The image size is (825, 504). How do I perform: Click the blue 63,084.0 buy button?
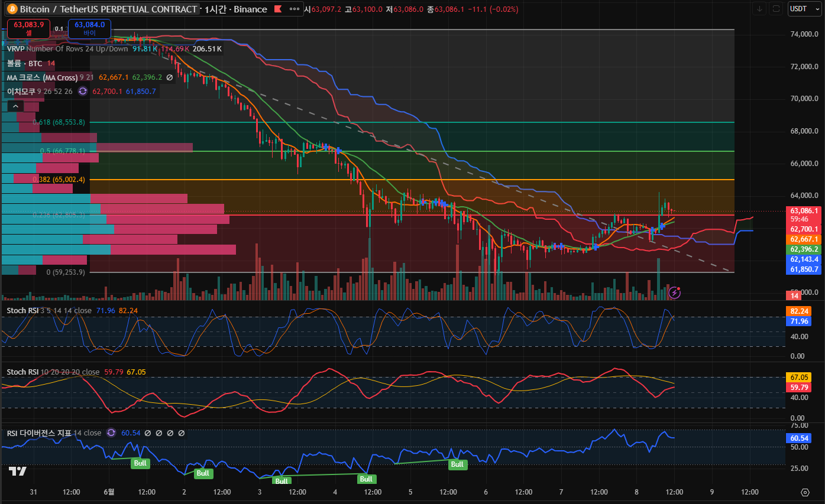(x=89, y=27)
